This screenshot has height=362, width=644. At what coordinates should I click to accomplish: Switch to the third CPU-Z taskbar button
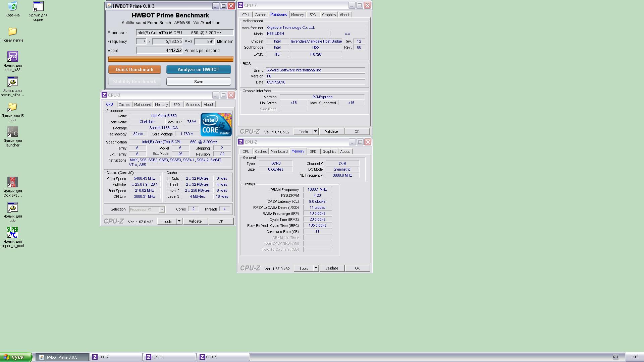(x=223, y=357)
